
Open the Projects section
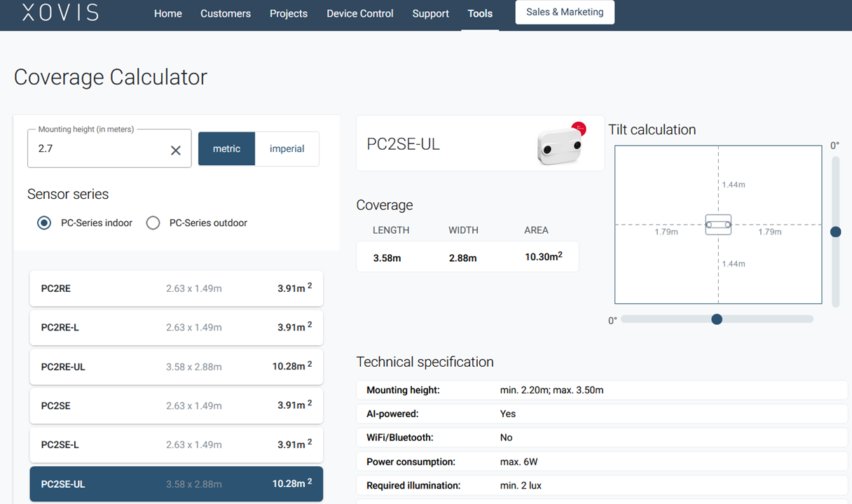[x=289, y=14]
